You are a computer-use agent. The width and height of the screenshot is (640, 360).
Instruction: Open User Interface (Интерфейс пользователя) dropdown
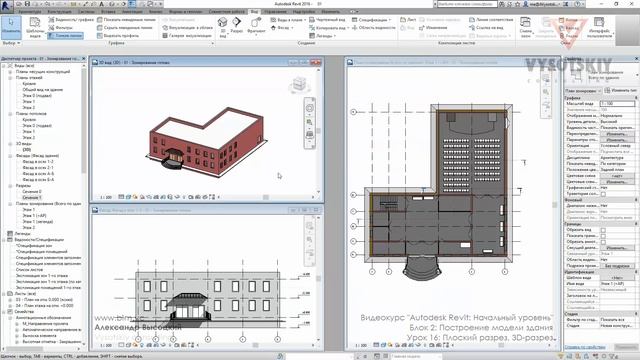599,28
